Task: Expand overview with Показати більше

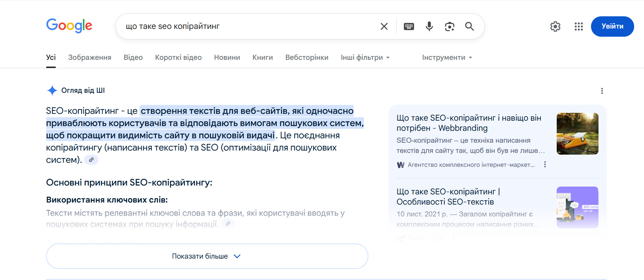Action: 207,256
